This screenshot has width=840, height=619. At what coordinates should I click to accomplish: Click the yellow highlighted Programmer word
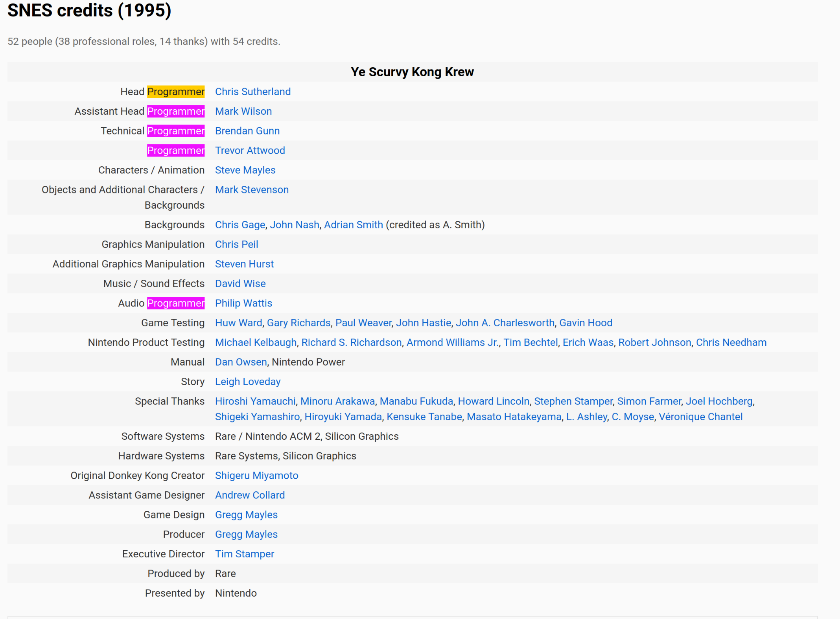click(x=176, y=92)
